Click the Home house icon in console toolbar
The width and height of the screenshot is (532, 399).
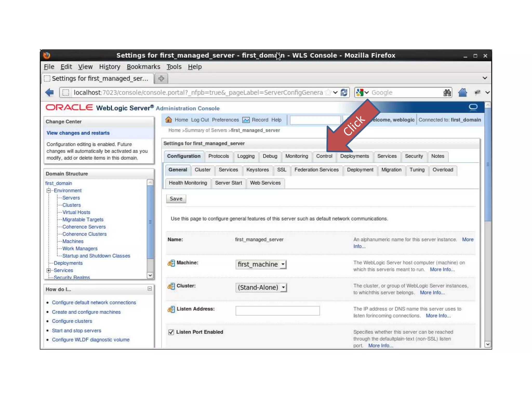point(169,119)
